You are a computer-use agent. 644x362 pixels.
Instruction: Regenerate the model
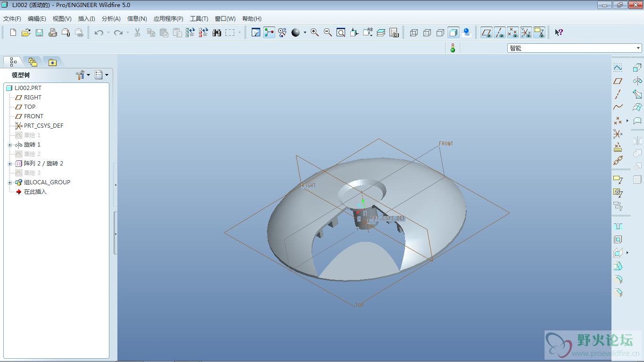coord(190,33)
